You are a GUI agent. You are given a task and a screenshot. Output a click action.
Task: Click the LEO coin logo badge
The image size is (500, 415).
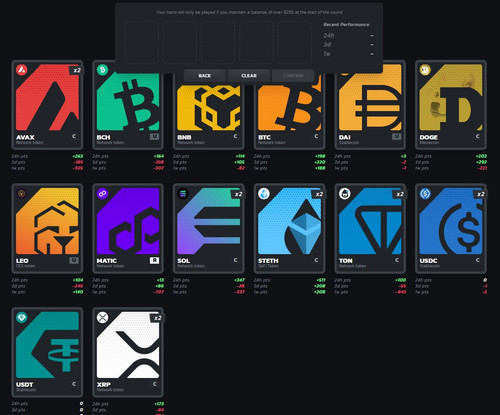[22, 194]
